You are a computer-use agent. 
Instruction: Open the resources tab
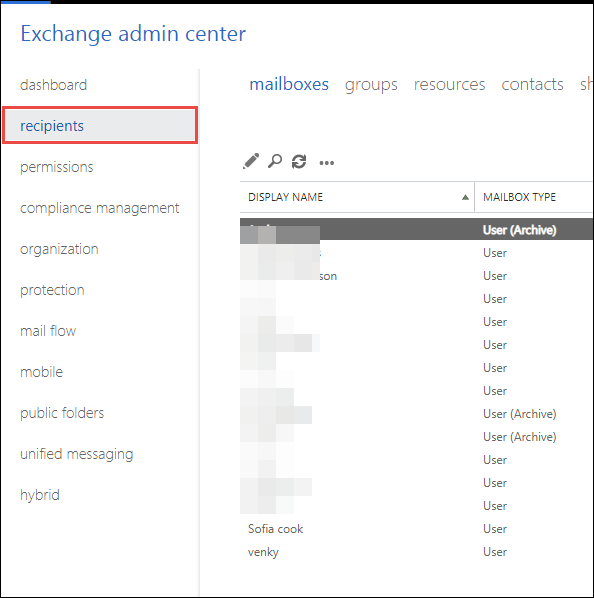pyautogui.click(x=450, y=84)
